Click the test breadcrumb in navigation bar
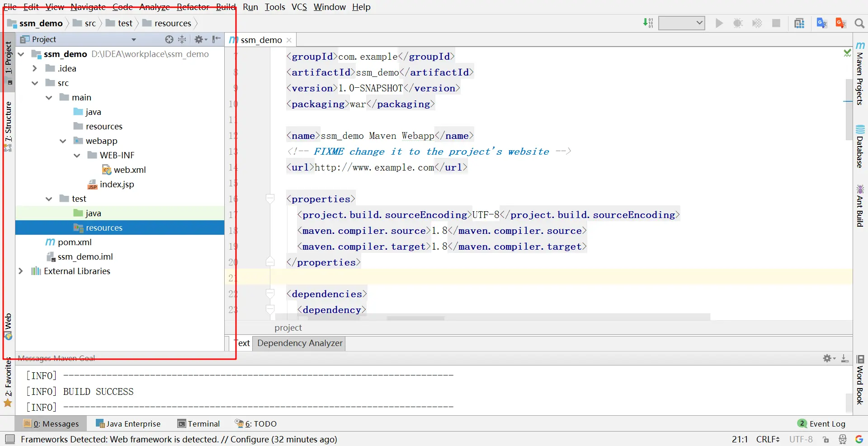868x446 pixels. (119, 23)
